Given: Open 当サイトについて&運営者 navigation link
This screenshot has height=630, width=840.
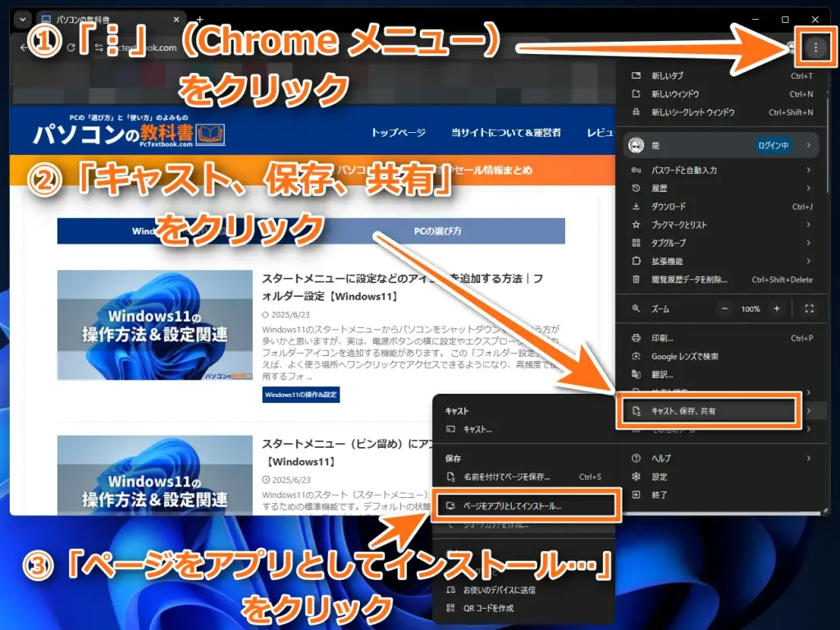Looking at the screenshot, I should [x=505, y=132].
